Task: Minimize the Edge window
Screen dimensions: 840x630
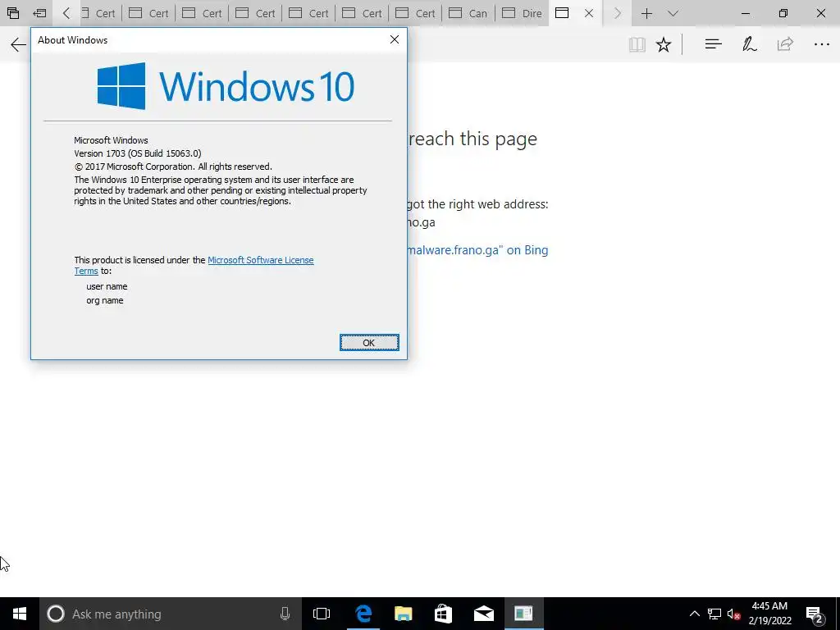Action: click(x=745, y=13)
